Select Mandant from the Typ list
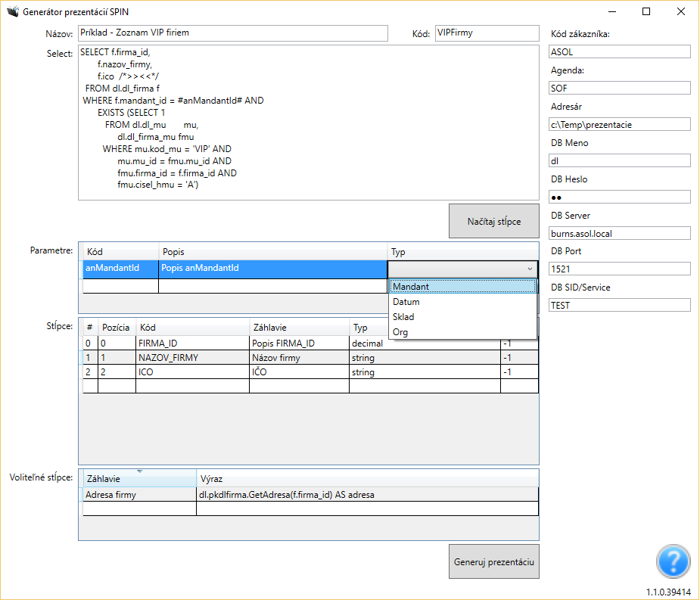Viewport: 700px width, 600px height. click(x=462, y=287)
